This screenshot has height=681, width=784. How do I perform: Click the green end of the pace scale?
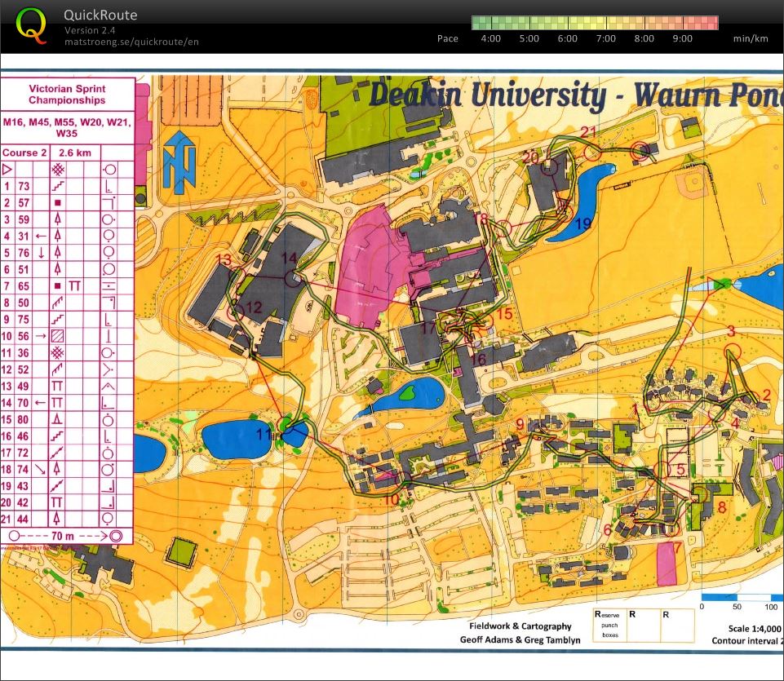coord(479,23)
